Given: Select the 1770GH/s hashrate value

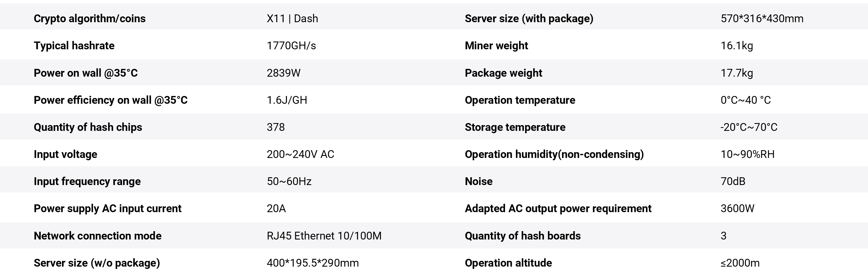Looking at the screenshot, I should pos(291,46).
